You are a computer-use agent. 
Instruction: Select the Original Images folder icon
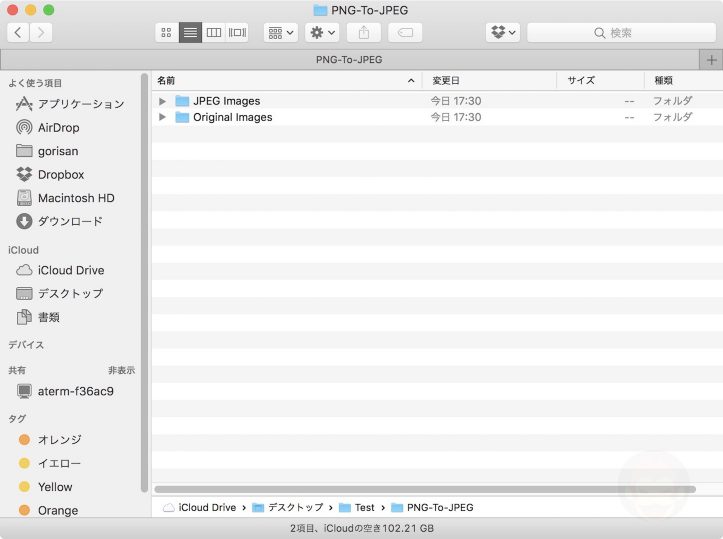coord(182,117)
